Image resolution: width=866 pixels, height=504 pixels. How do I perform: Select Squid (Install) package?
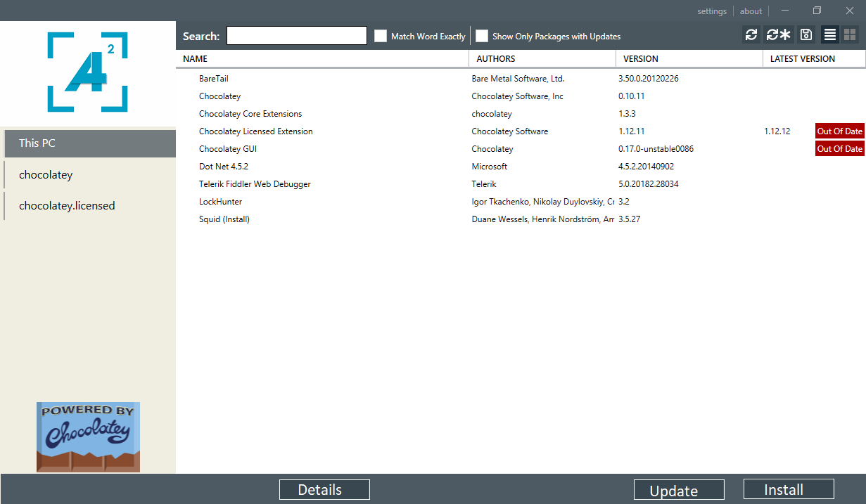[x=224, y=219]
